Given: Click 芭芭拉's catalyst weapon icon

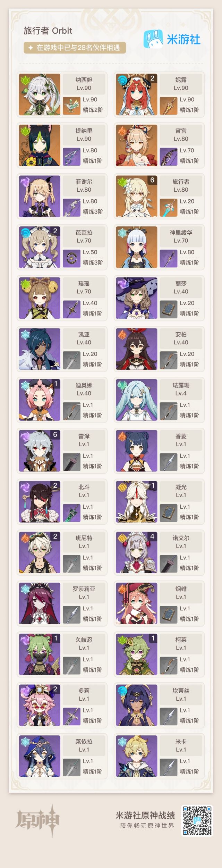Looking at the screenshot, I should [x=72, y=259].
